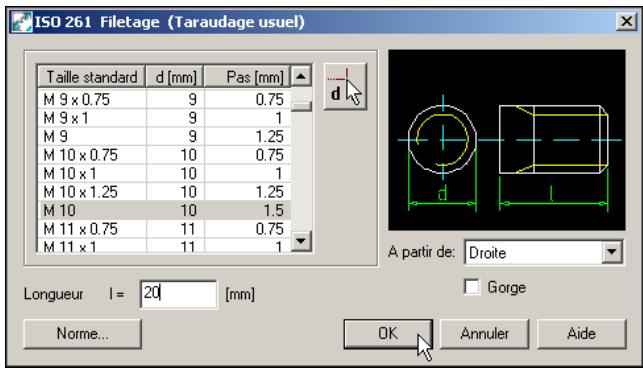Click the thread table scrollbar thumb

tap(301, 106)
